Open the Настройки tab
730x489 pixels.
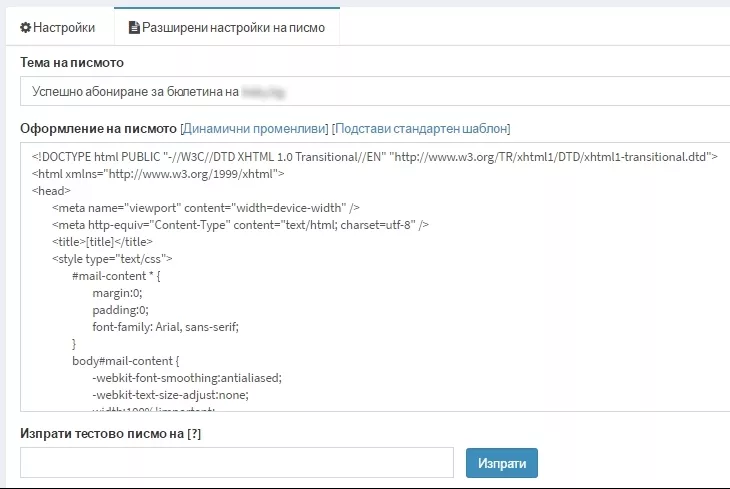tap(58, 27)
